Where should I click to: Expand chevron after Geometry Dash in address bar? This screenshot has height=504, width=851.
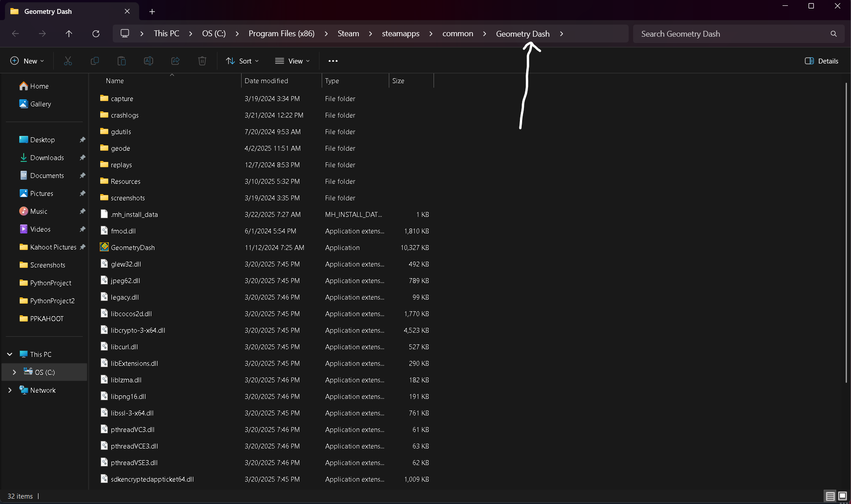562,34
